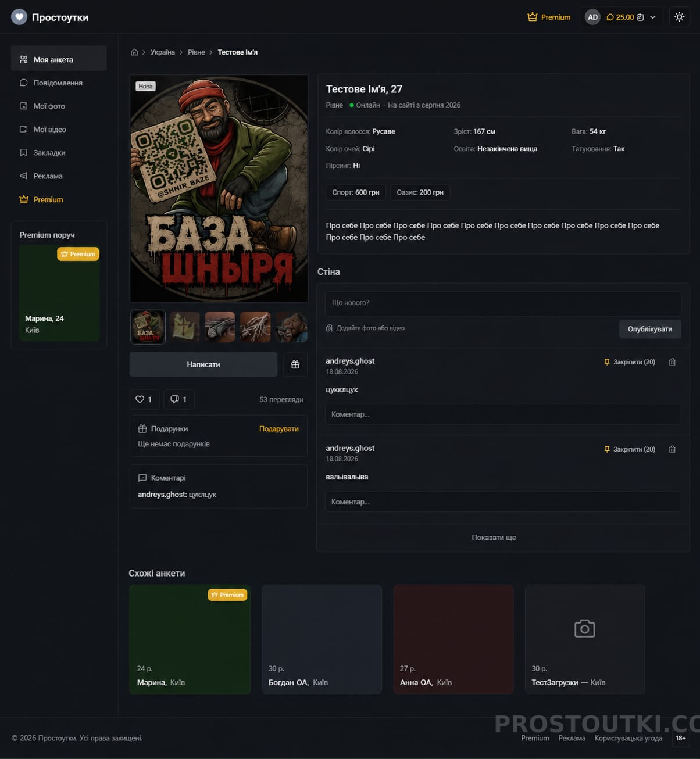The image size is (700, 759).
Task: Click Онлайн status indicator
Action: click(x=365, y=105)
